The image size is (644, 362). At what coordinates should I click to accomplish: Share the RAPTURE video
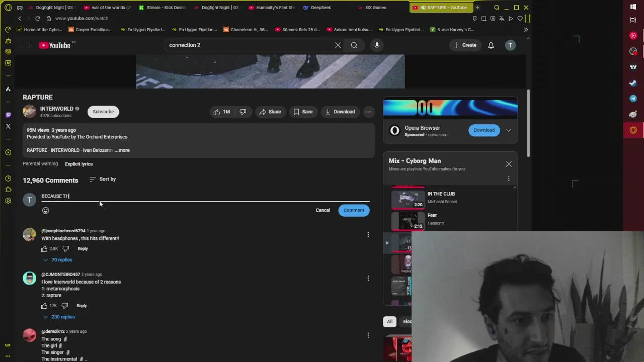coord(270,112)
